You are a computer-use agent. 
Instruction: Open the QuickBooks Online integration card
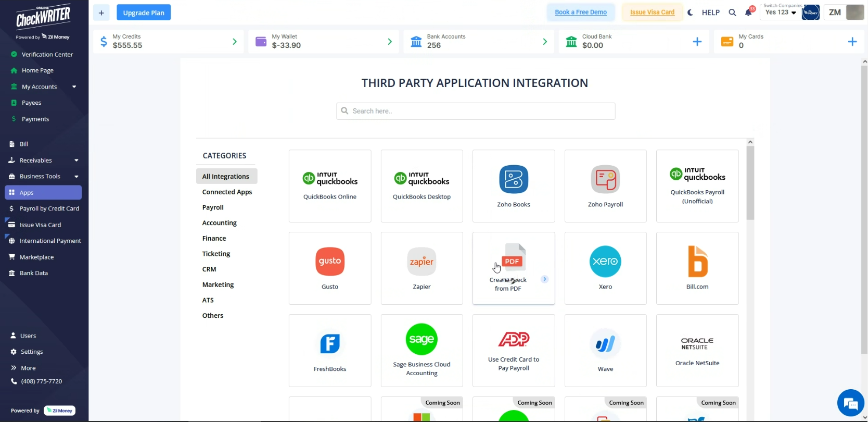(330, 186)
